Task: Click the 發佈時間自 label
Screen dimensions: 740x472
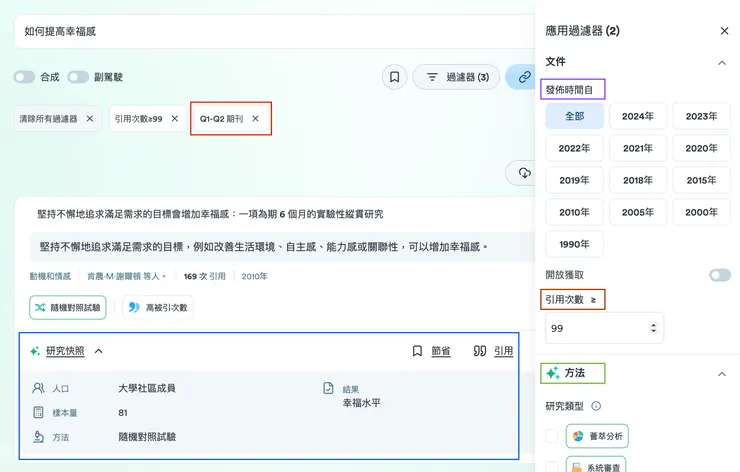Action: tap(569, 90)
